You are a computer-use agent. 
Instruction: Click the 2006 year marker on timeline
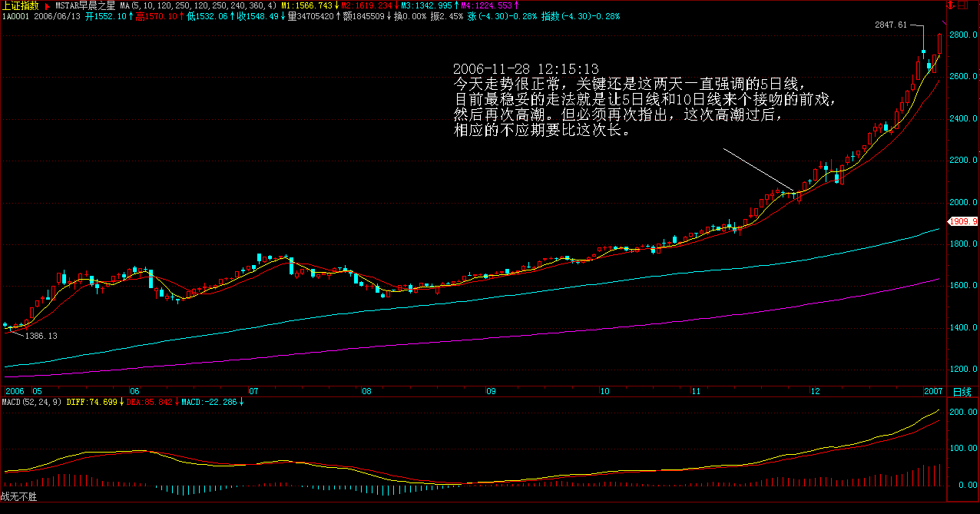click(14, 391)
